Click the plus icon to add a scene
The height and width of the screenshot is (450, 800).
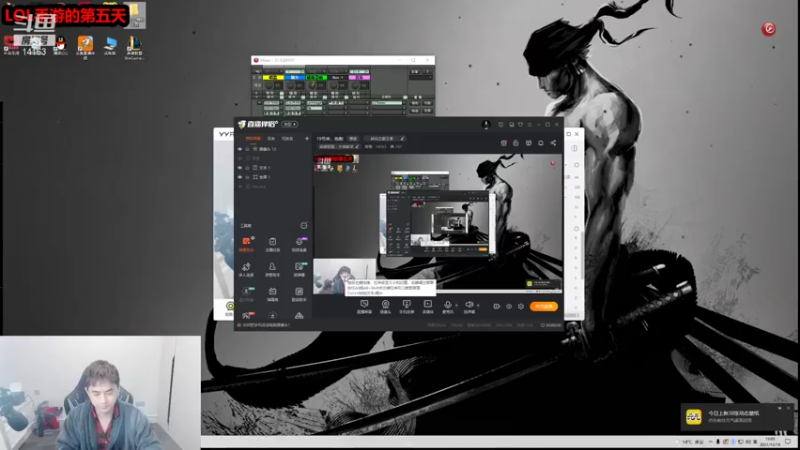pos(307,138)
